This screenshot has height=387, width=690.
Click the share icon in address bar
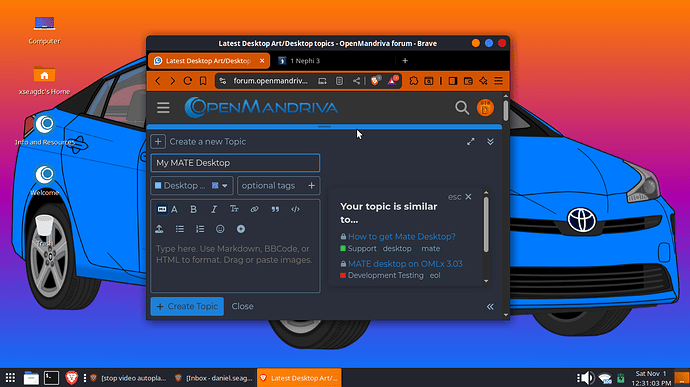[356, 81]
